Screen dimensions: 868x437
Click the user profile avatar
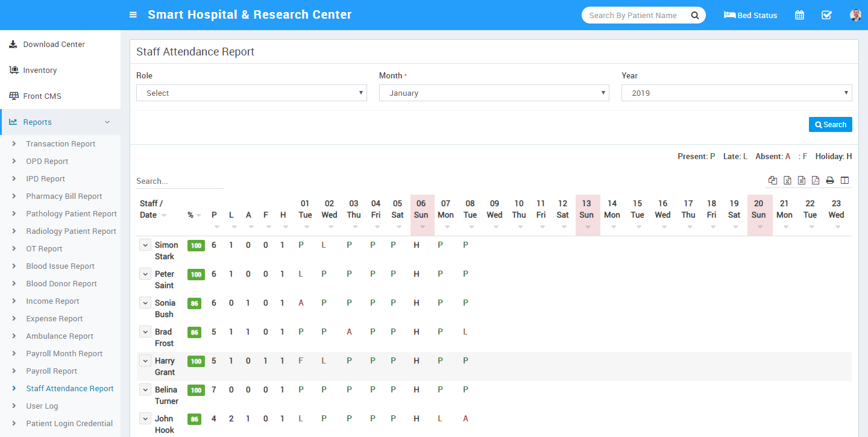pos(855,15)
